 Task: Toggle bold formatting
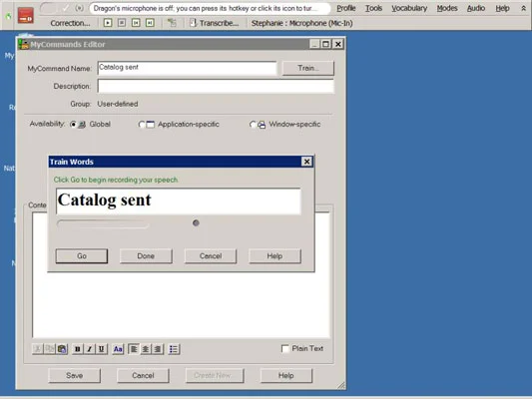[x=78, y=349]
